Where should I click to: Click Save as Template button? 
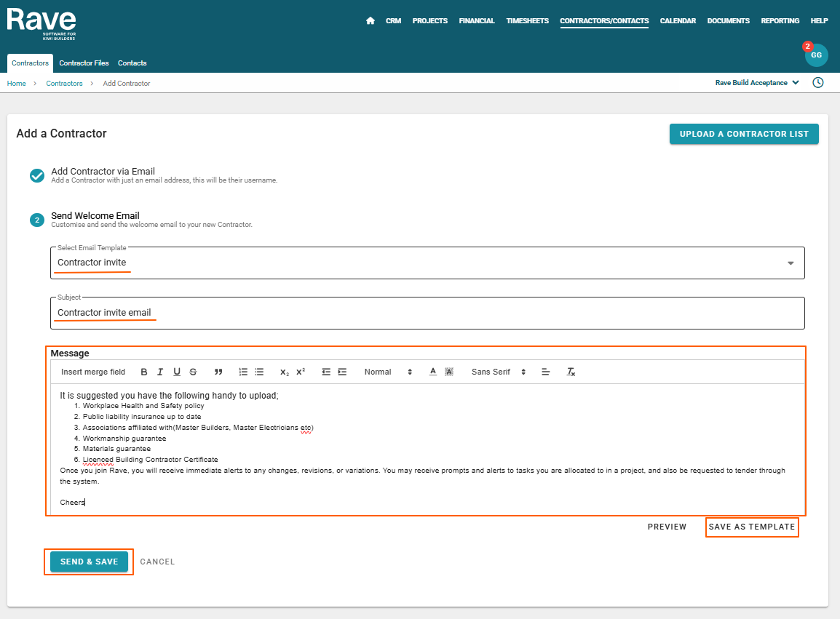pyautogui.click(x=752, y=527)
